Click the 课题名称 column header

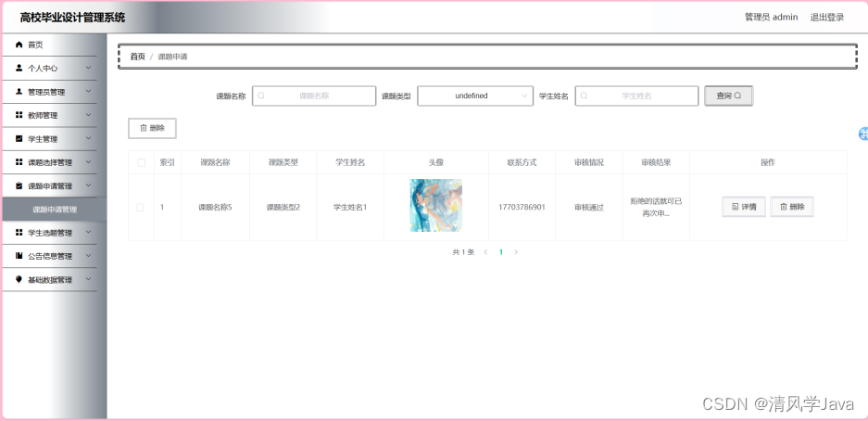[x=215, y=162]
